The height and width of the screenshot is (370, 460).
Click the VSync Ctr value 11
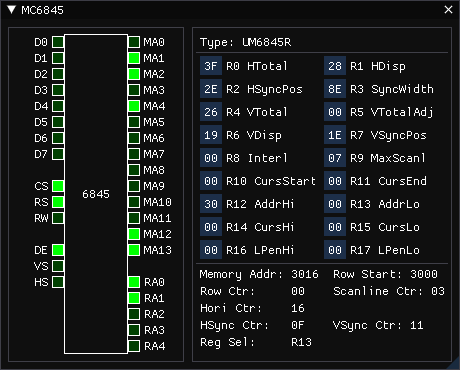[x=417, y=325]
